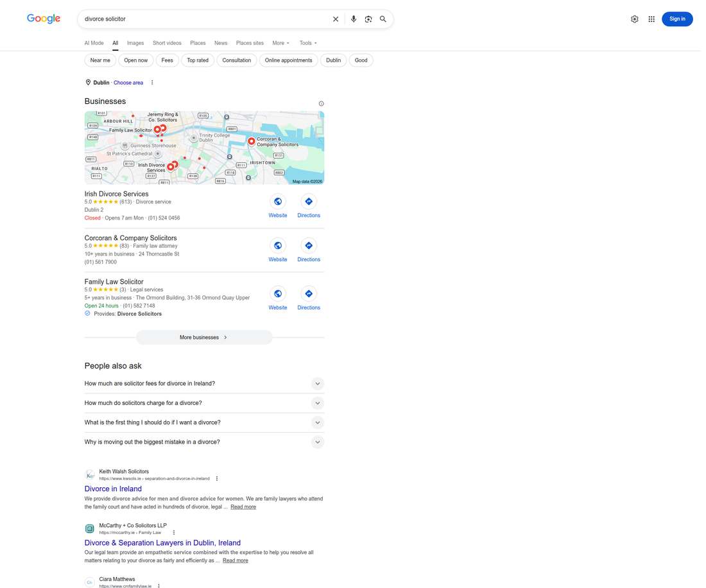Click the Guinness Storehouse label on map

153,146
